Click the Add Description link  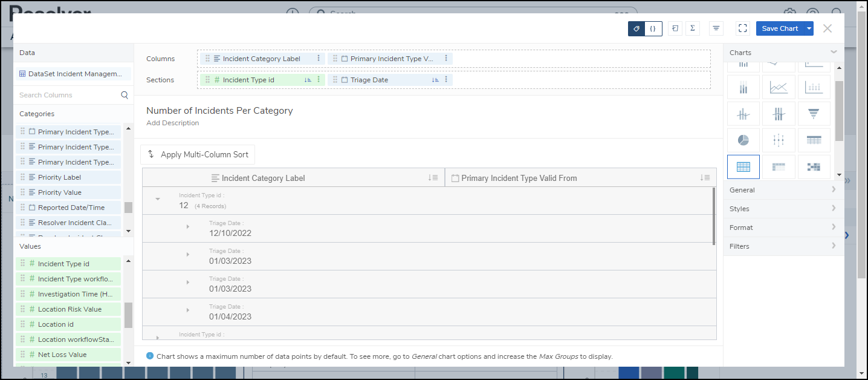[x=172, y=123]
